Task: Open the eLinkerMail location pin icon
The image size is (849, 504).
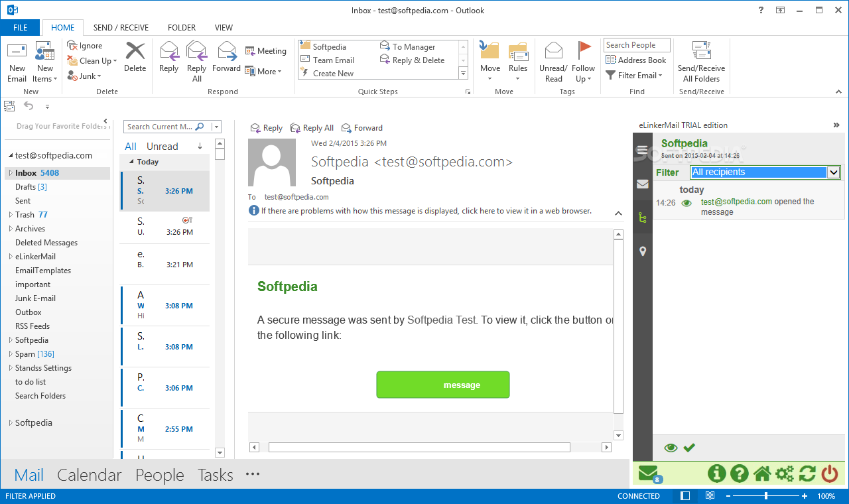Action: 642,251
